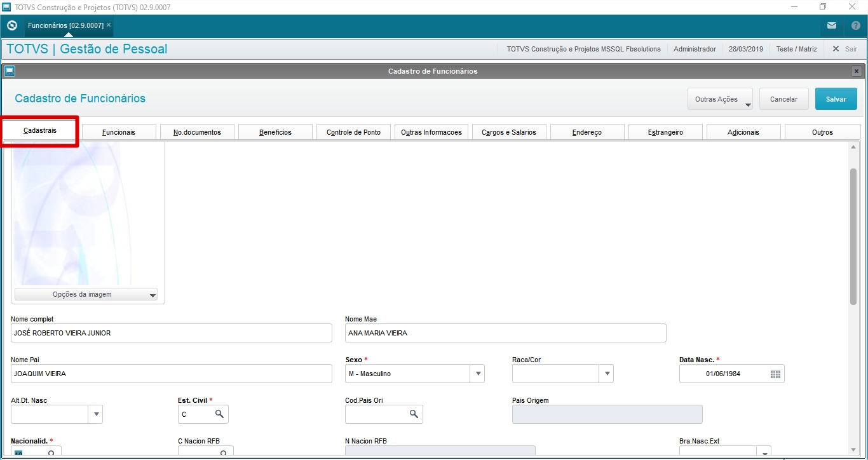Screen dimensions: 868x460
Task: Click the Pais Origem read-only field
Action: pyautogui.click(x=607, y=414)
